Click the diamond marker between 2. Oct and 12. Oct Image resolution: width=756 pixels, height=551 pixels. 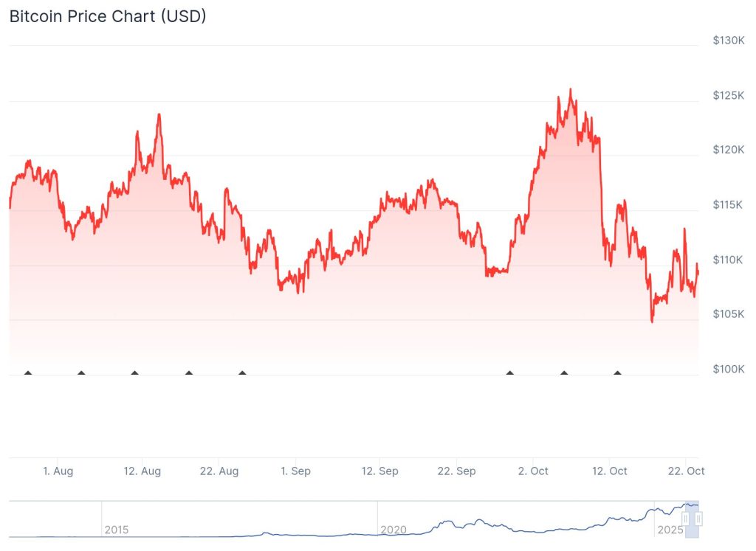[x=564, y=372]
